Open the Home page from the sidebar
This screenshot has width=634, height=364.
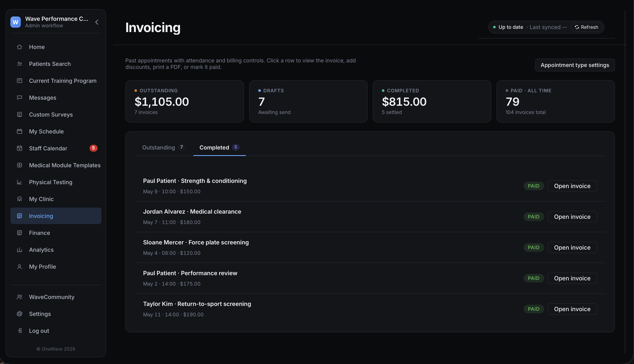coord(37,47)
